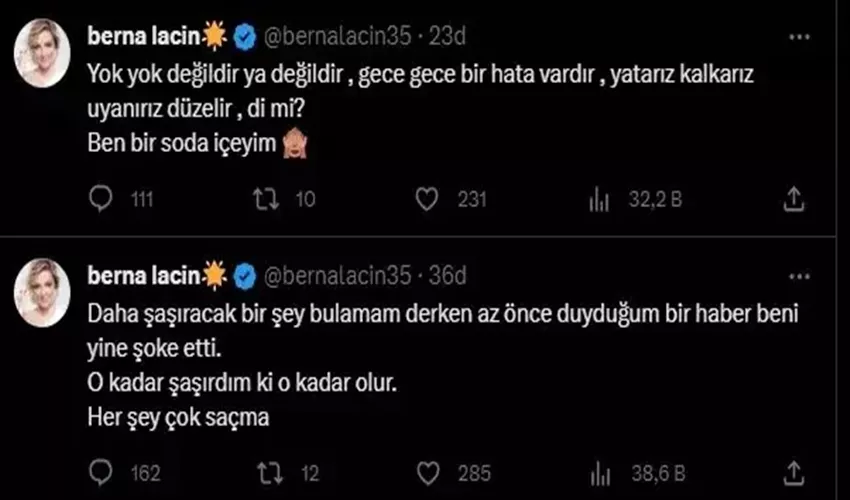Open the berna lacin display name in first tweet
The height and width of the screenshot is (500, 850).
(144, 36)
